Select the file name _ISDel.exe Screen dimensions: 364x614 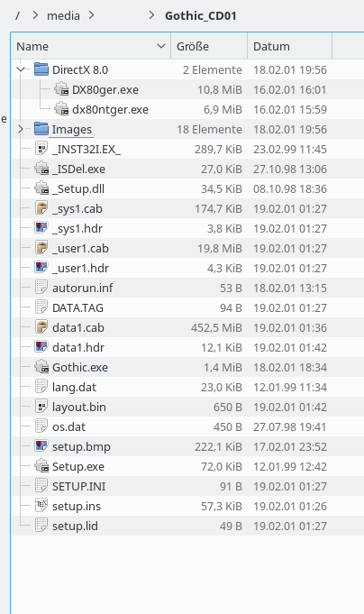[x=78, y=170]
